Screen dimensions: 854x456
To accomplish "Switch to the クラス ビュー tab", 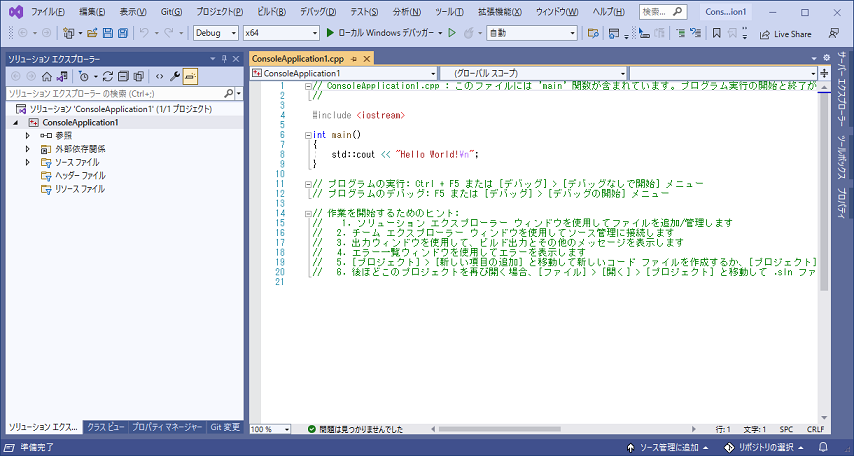I will pos(106,427).
